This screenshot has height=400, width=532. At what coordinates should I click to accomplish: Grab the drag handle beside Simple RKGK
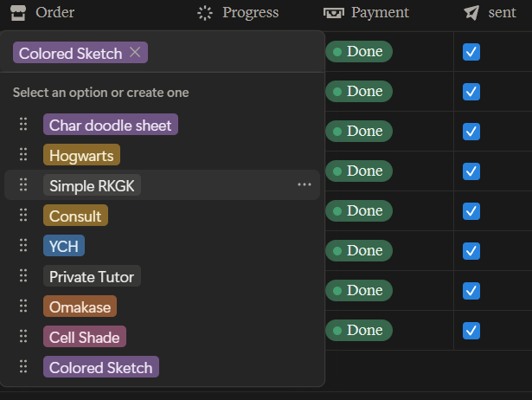tap(23, 184)
